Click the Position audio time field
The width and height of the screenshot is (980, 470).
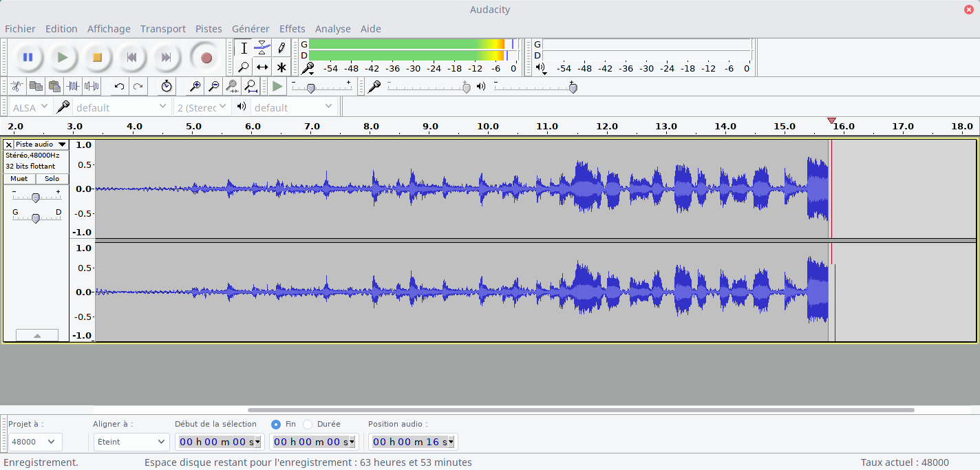point(413,442)
